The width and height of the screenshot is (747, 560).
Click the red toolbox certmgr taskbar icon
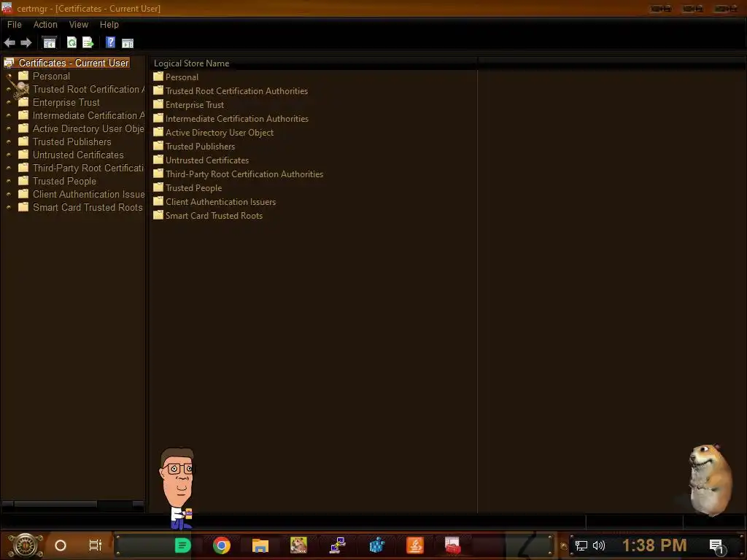tap(452, 545)
